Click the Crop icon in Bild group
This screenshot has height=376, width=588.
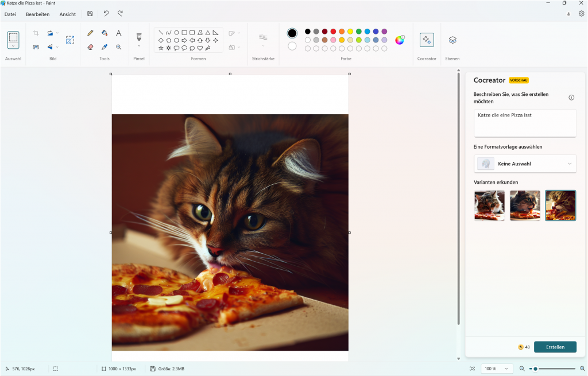tap(36, 33)
